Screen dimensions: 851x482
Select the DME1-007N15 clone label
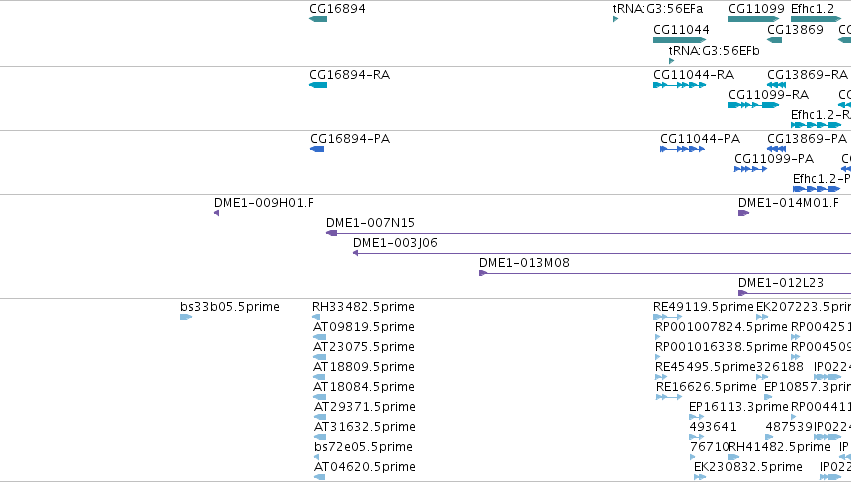click(370, 223)
